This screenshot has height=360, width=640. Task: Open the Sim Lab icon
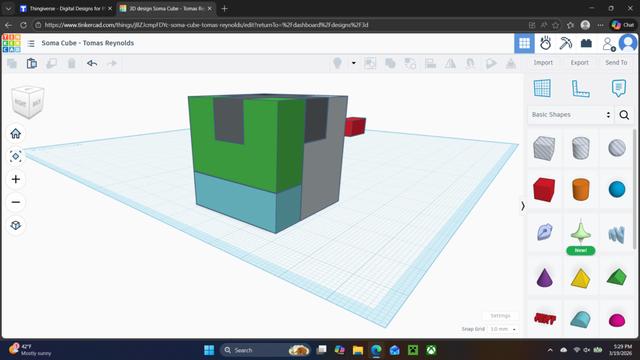tap(545, 43)
